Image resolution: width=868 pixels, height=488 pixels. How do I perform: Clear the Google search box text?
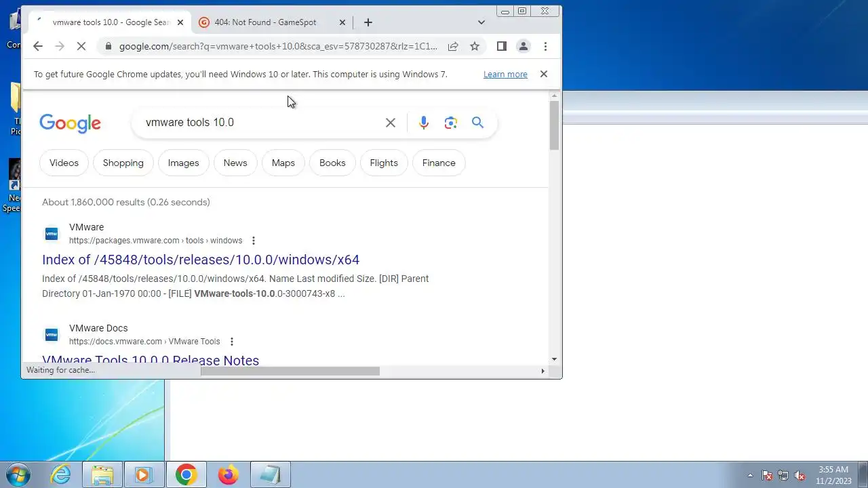point(391,123)
